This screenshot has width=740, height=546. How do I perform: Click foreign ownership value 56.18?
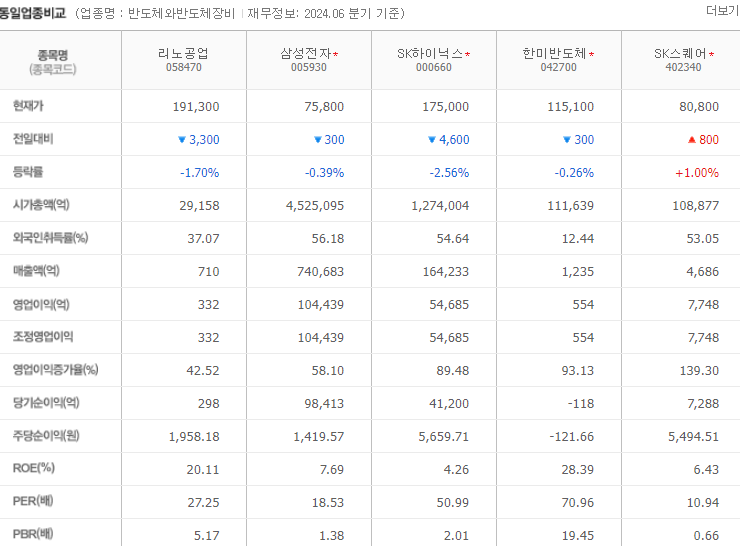(x=328, y=239)
